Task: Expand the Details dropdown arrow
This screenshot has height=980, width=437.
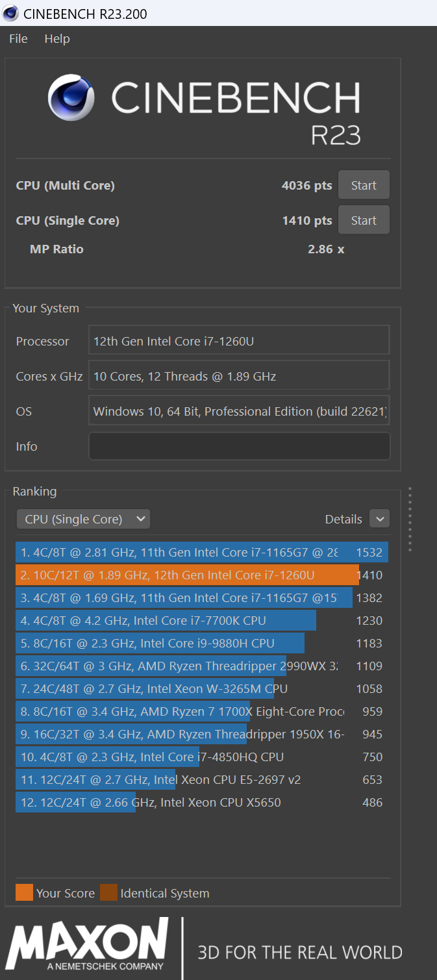Action: tap(379, 519)
